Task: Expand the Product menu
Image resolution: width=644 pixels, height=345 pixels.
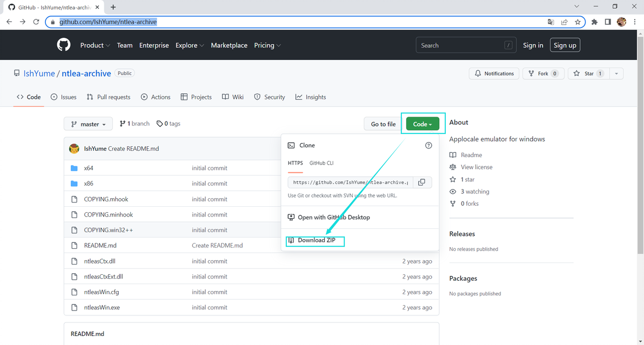Action: [95, 45]
